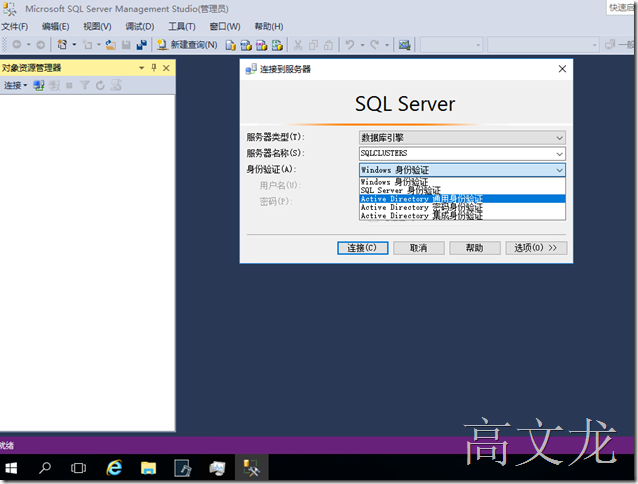Open the 工具(T) menu
Image resolution: width=638 pixels, height=484 pixels.
click(x=182, y=27)
